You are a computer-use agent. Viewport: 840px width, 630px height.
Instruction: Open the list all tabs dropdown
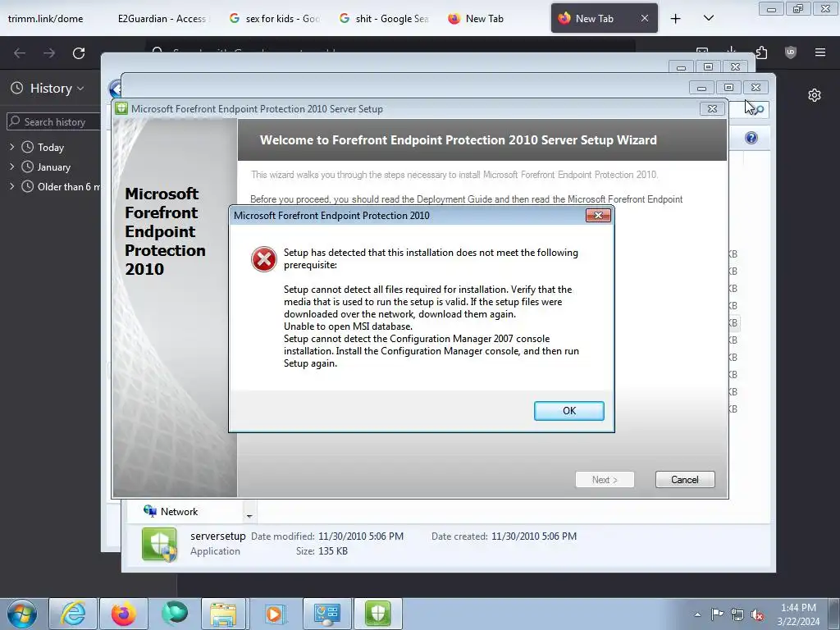[708, 18]
